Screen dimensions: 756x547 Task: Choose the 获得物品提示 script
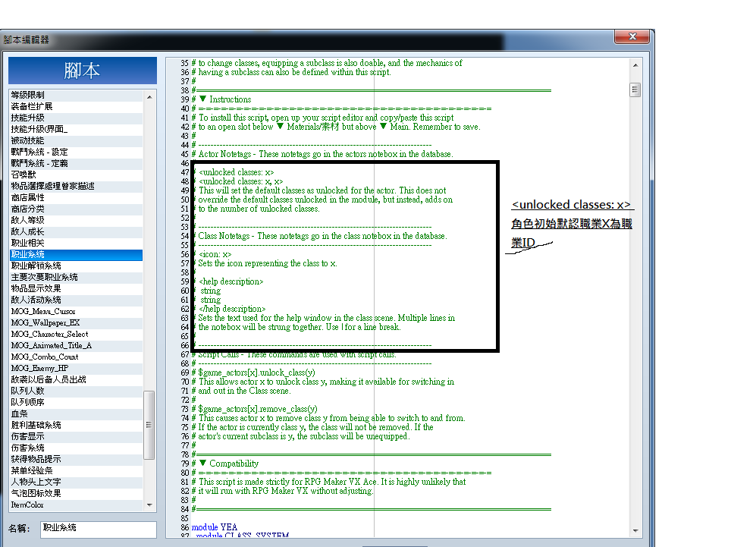[x=76, y=459]
